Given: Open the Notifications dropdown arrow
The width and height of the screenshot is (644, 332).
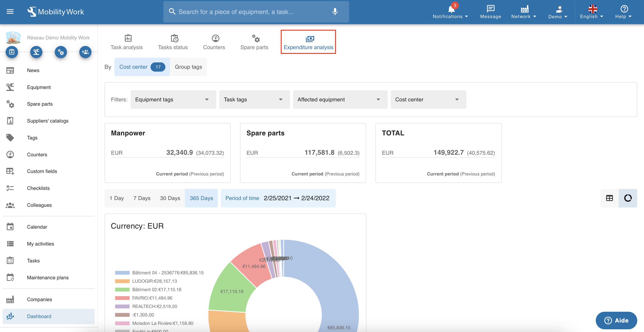Looking at the screenshot, I should 466,16.
